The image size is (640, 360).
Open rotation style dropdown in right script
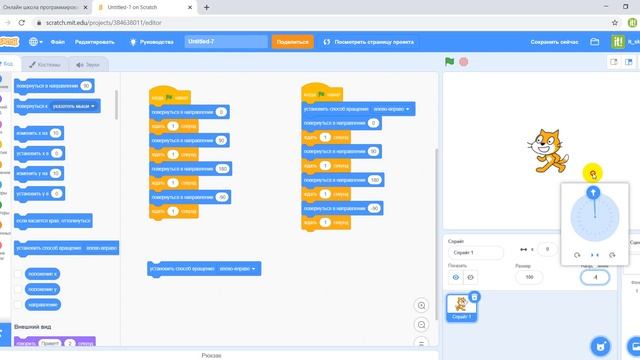pos(391,109)
